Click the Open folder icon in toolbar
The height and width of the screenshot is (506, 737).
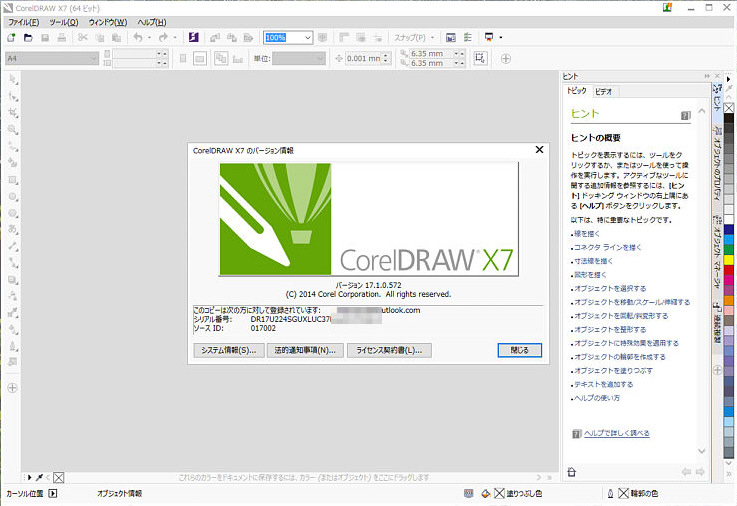pos(28,38)
